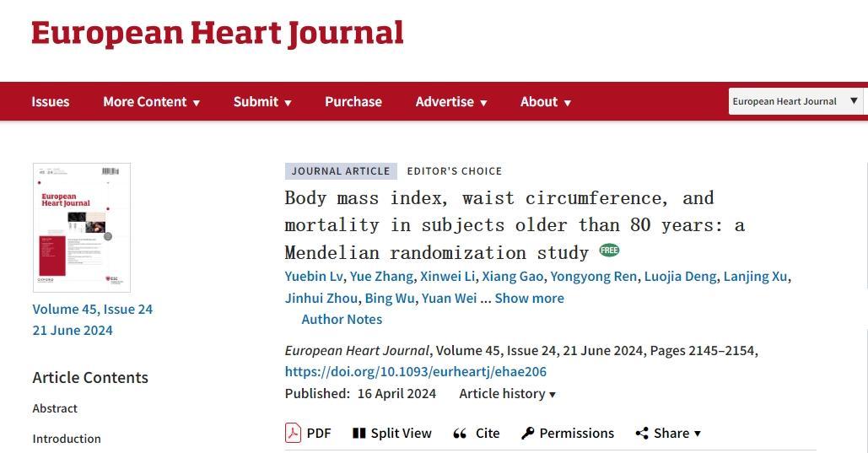The image size is (868, 453).
Task: Click the journal issue cover thumbnail
Action: [82, 227]
